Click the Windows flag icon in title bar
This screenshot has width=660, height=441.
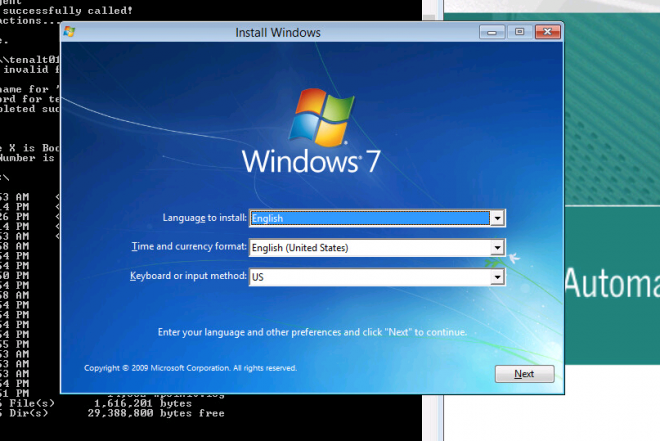coord(69,32)
